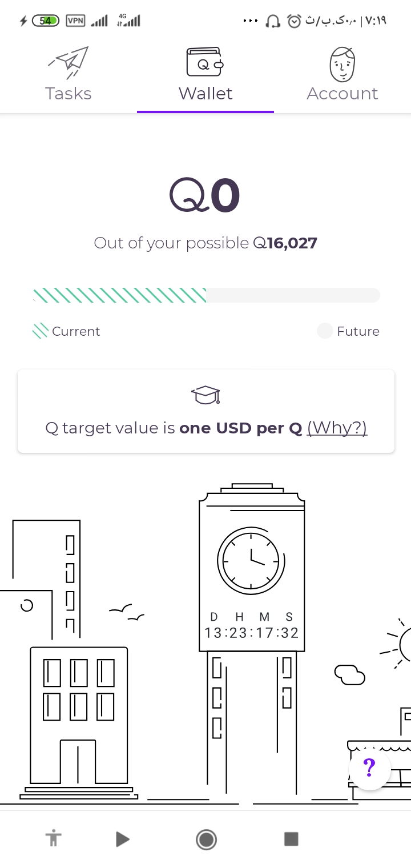Tap the Future legend gray dot
The height and width of the screenshot is (868, 411).
tap(325, 331)
